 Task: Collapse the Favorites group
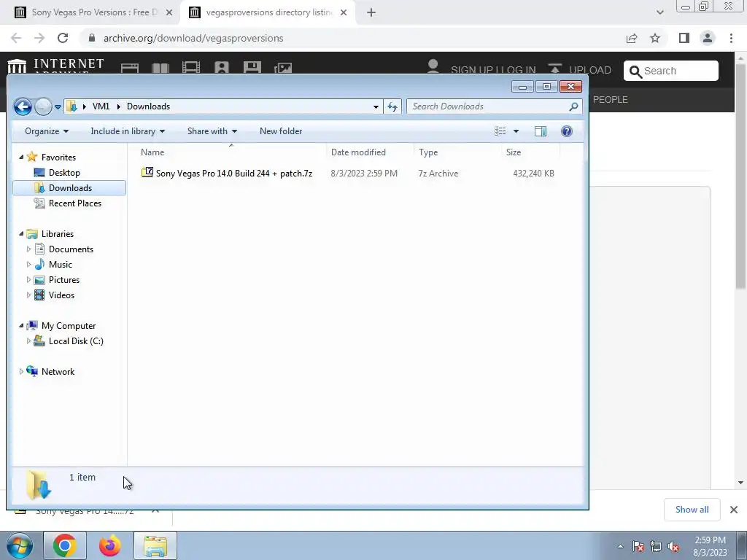pos(21,157)
